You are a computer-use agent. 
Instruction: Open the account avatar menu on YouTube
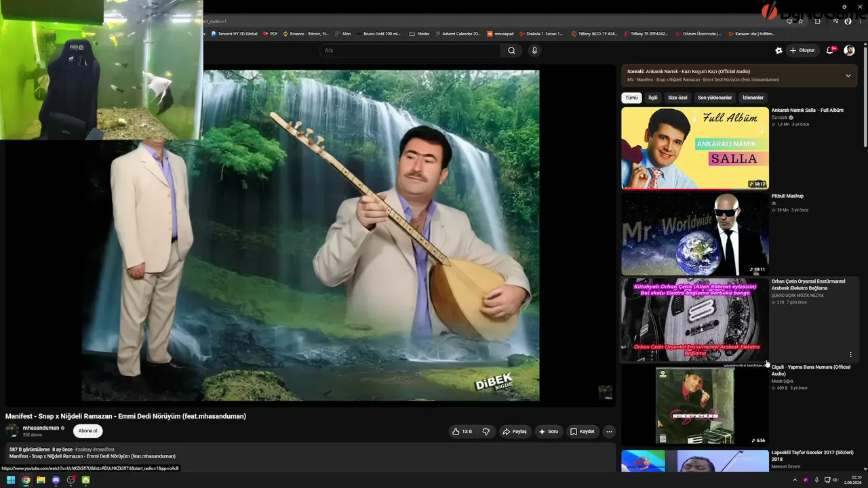click(x=849, y=50)
